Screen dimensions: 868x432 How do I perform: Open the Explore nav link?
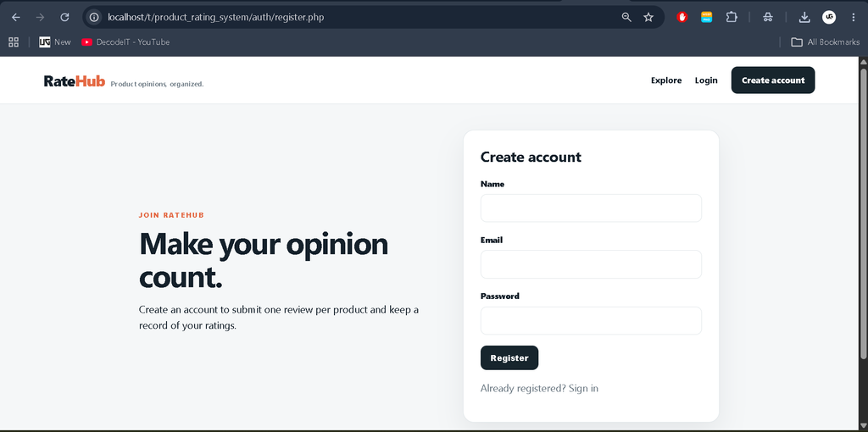[x=666, y=80]
